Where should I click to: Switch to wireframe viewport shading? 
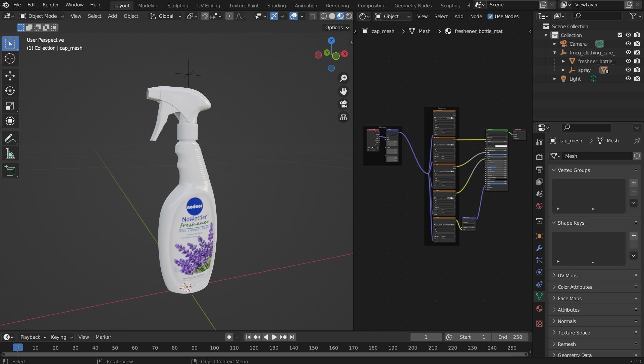(324, 16)
